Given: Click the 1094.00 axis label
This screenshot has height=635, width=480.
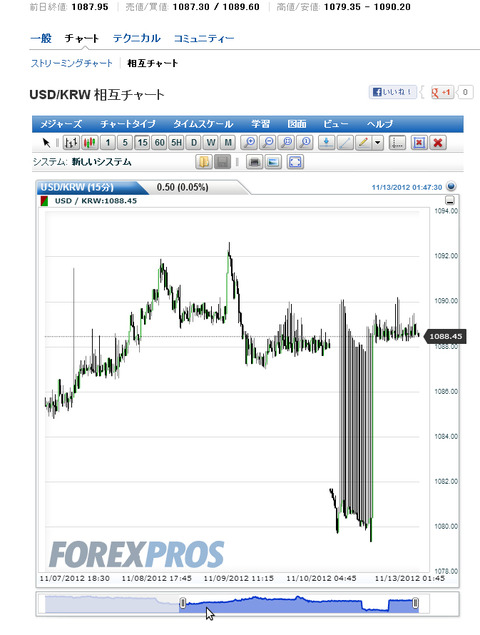Looking at the screenshot, I should (x=446, y=211).
